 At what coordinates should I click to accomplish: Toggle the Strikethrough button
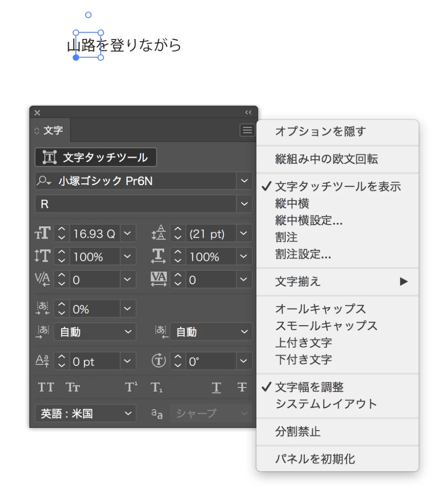click(242, 387)
